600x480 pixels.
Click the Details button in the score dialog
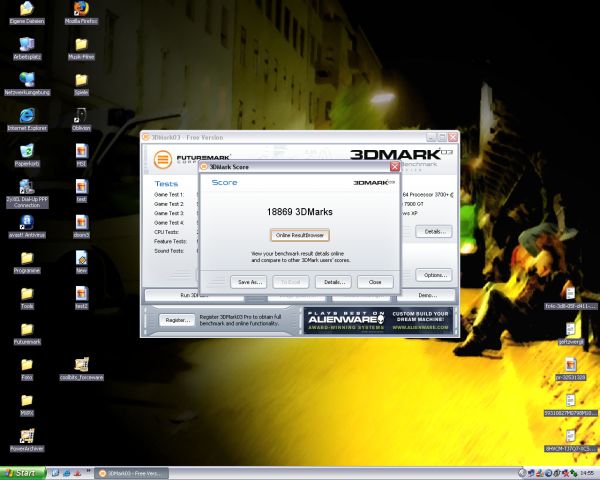tap(333, 282)
